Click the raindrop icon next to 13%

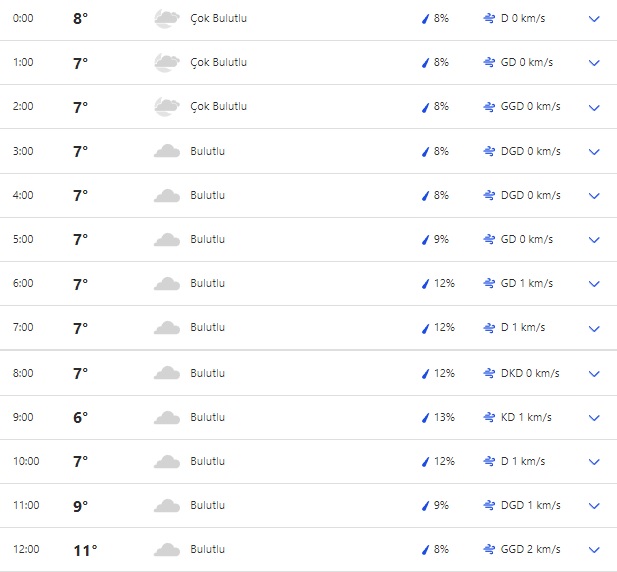[x=425, y=417]
